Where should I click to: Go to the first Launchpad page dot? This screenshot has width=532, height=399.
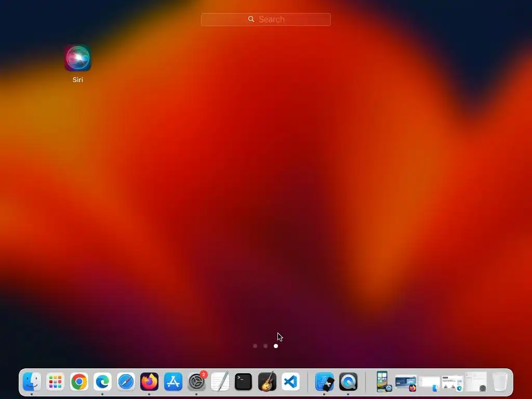(255, 346)
